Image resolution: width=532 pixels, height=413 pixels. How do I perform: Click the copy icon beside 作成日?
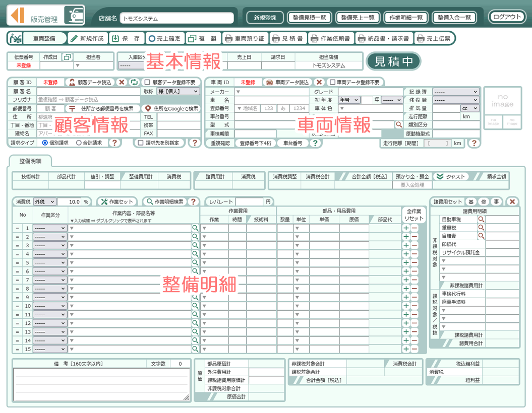click(67, 57)
